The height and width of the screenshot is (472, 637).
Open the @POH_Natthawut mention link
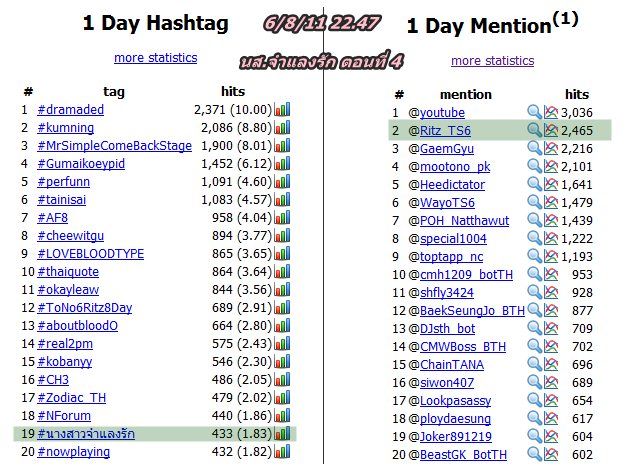[464, 220]
